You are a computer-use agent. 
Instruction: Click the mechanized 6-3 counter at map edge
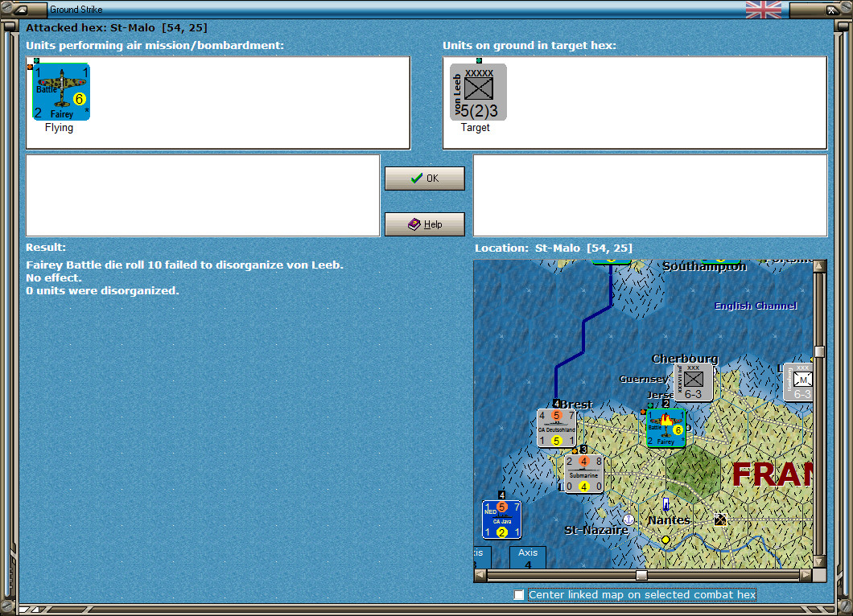(x=798, y=383)
